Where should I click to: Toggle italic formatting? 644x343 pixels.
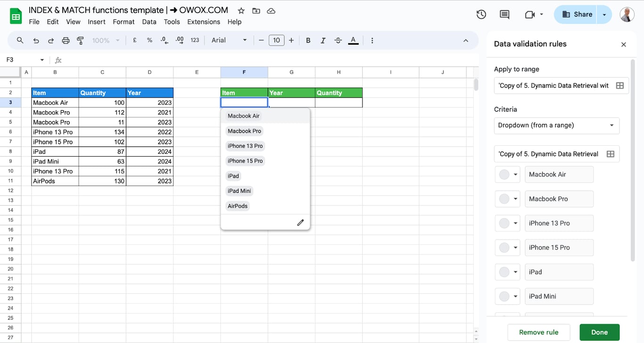[323, 41]
